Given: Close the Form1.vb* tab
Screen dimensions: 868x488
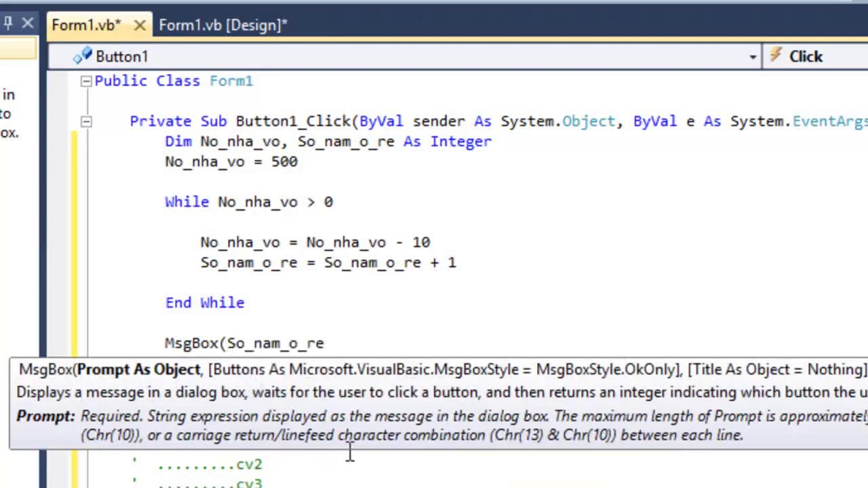Looking at the screenshot, I should point(140,25).
